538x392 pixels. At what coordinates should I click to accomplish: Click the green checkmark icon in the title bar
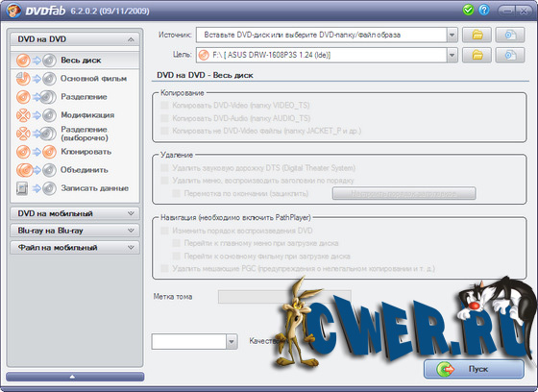[468, 11]
